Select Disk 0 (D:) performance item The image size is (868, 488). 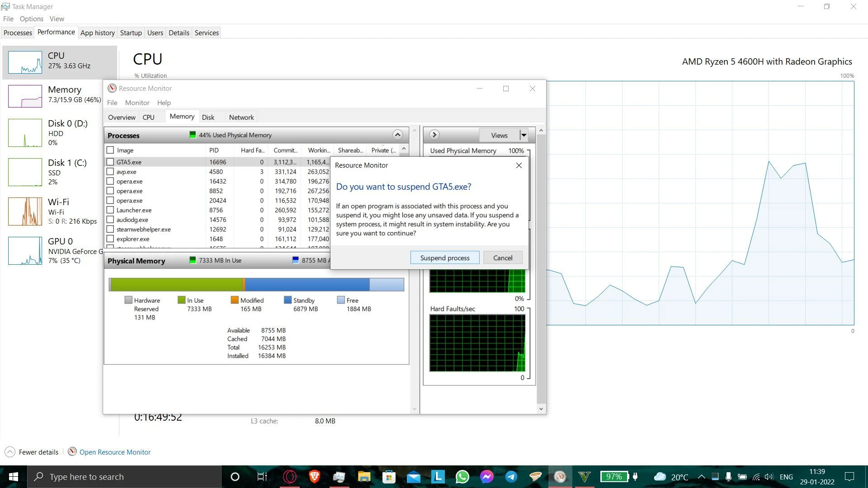pos(59,133)
